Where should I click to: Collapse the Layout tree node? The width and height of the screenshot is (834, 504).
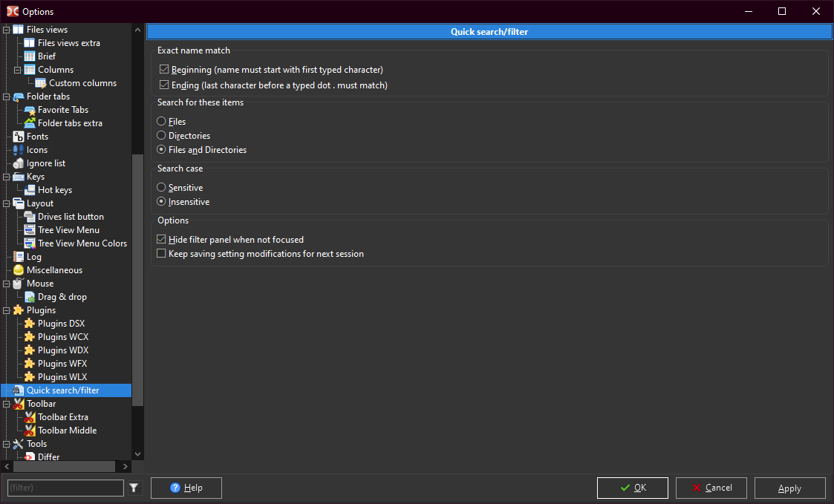pyautogui.click(x=7, y=203)
